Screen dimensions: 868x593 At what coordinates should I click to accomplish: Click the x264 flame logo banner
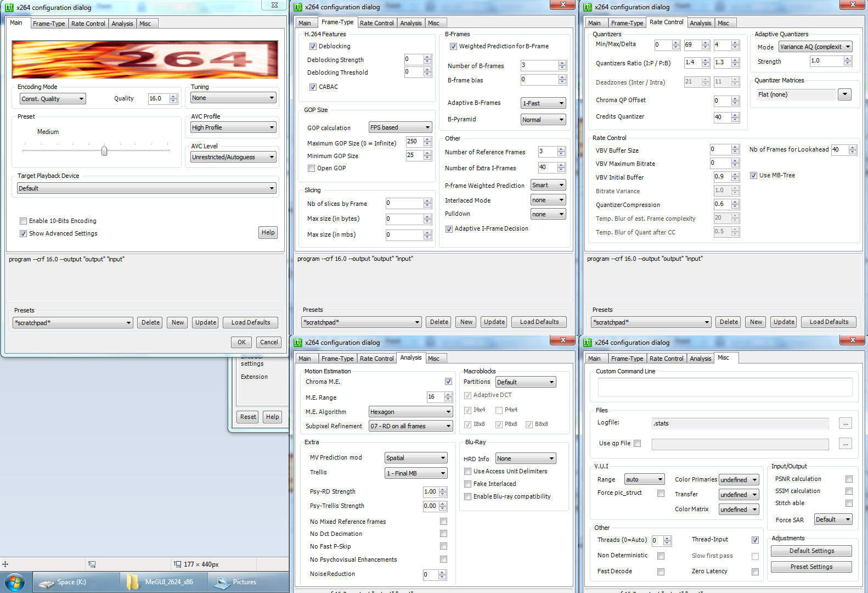pyautogui.click(x=145, y=59)
